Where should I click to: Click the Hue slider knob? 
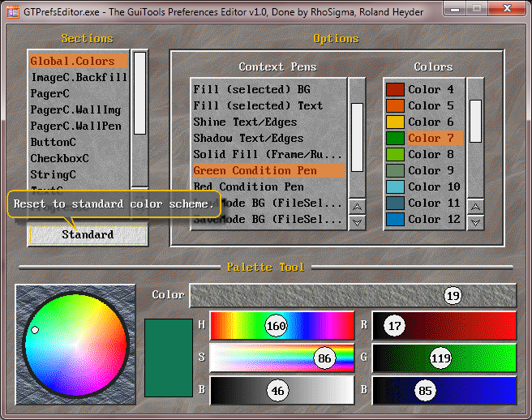pyautogui.click(x=277, y=326)
